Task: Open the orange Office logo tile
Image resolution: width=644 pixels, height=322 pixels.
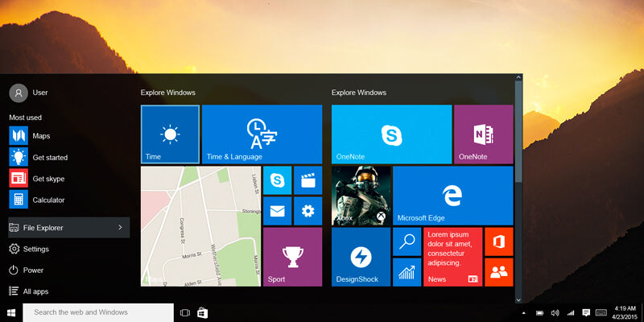Action: [498, 242]
